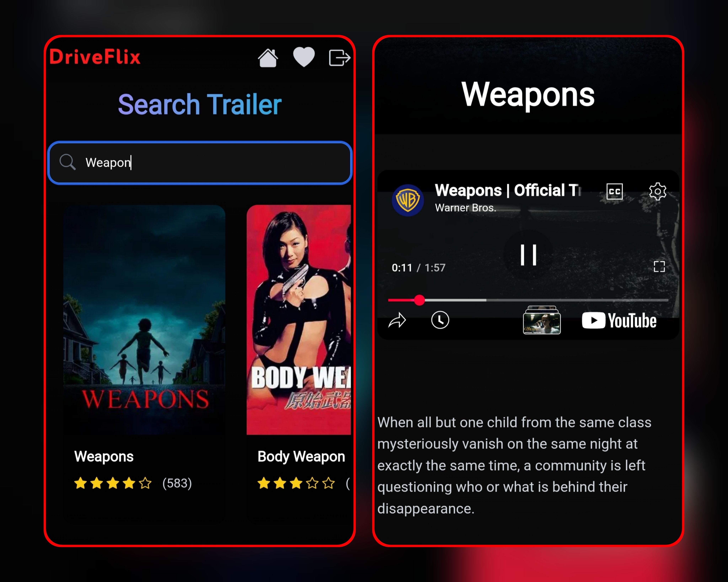The image size is (728, 582).
Task: Click the red progress bar scrubber
Action: point(419,300)
